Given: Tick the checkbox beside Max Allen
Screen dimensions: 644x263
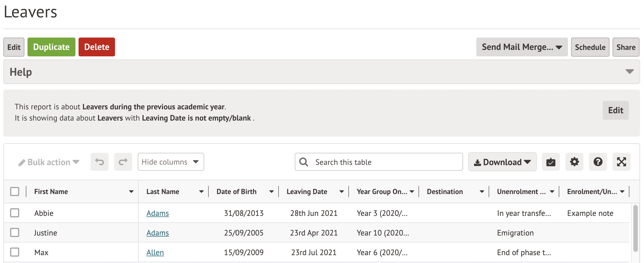Looking at the screenshot, I should click(15, 252).
